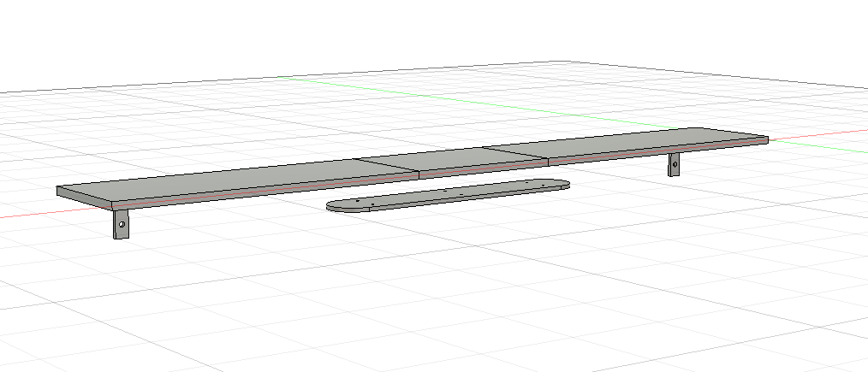Select the distant bracket under the board
The image size is (868, 372).
(674, 164)
